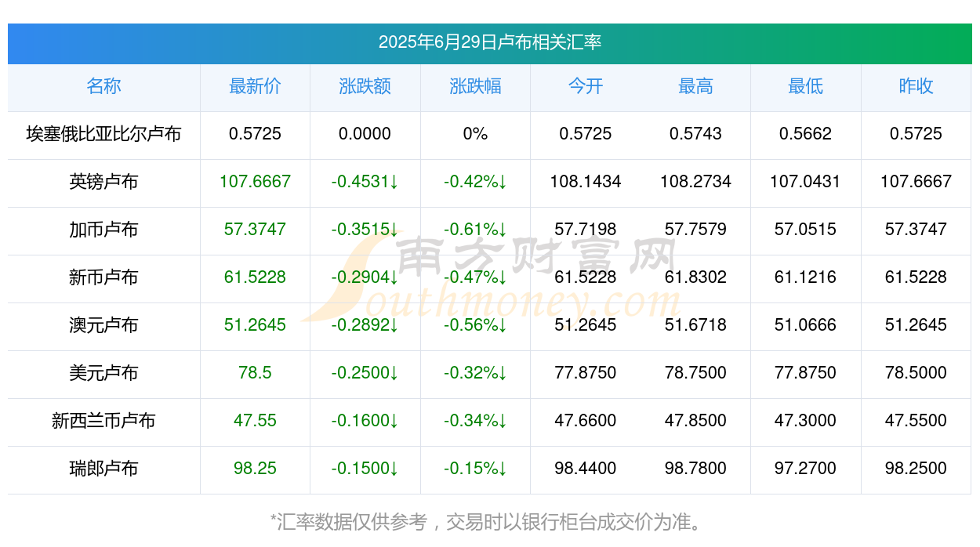Click the 0% change for 埃塞俄比亚比尔卢布
The height and width of the screenshot is (547, 980).
pos(475,134)
